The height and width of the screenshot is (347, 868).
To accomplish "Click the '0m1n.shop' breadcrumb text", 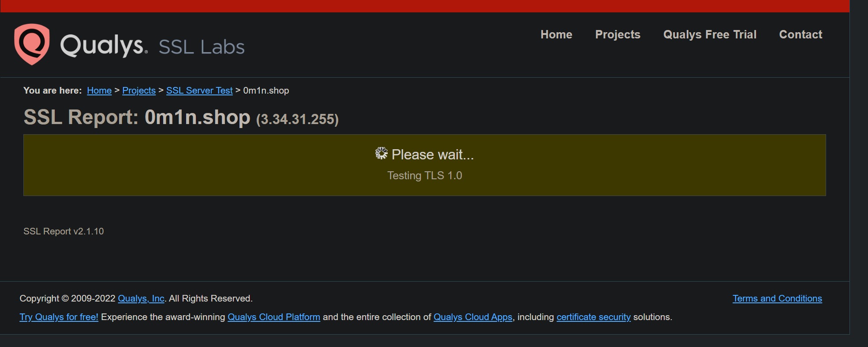I will pos(266,91).
